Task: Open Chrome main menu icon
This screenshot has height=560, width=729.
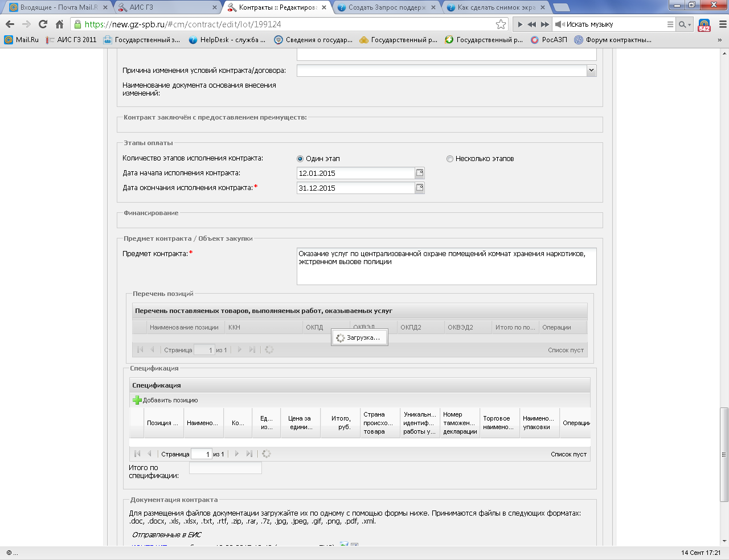Action: pos(723,24)
